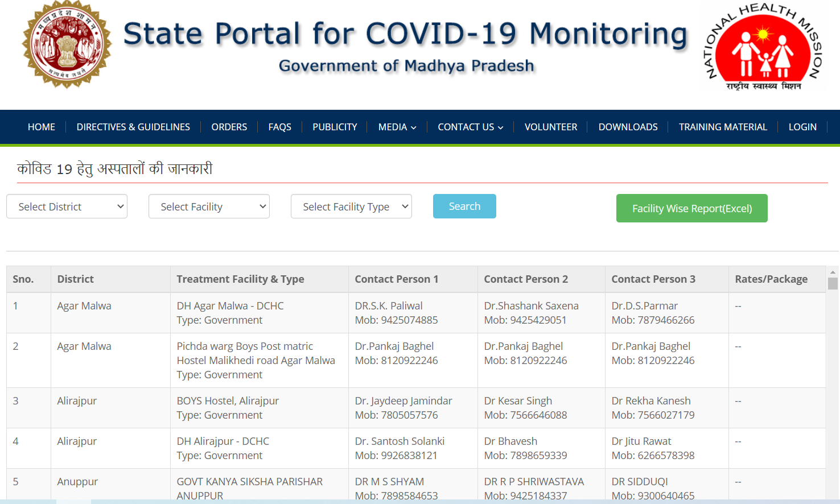The image size is (840, 504).
Task: Click the Contact Person 1 header
Action: pos(413,279)
